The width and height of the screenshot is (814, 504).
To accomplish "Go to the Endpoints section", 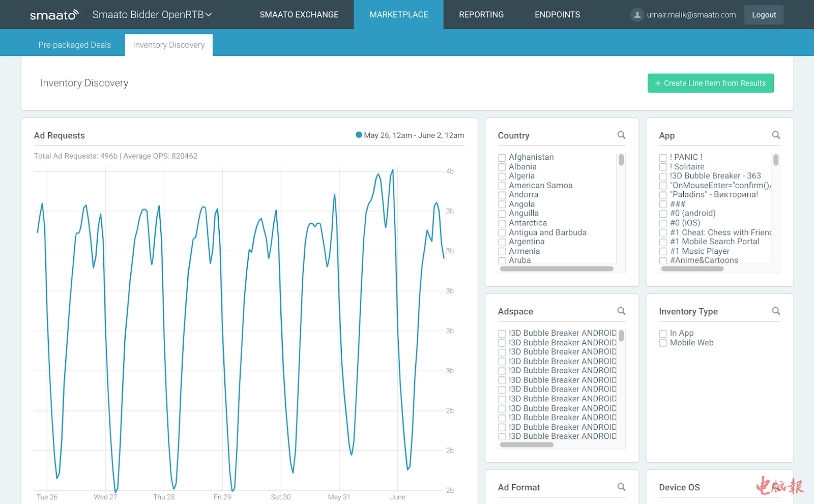I will coord(557,15).
